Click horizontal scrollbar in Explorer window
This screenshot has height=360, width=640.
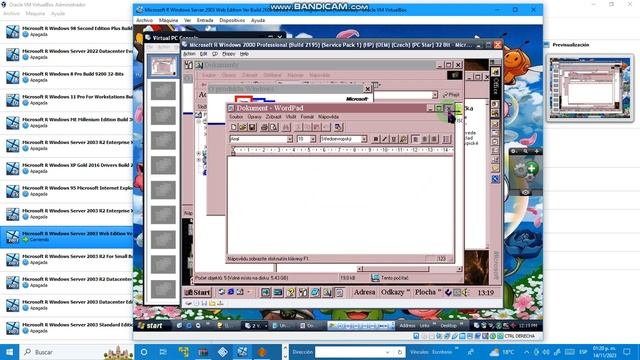409,269
